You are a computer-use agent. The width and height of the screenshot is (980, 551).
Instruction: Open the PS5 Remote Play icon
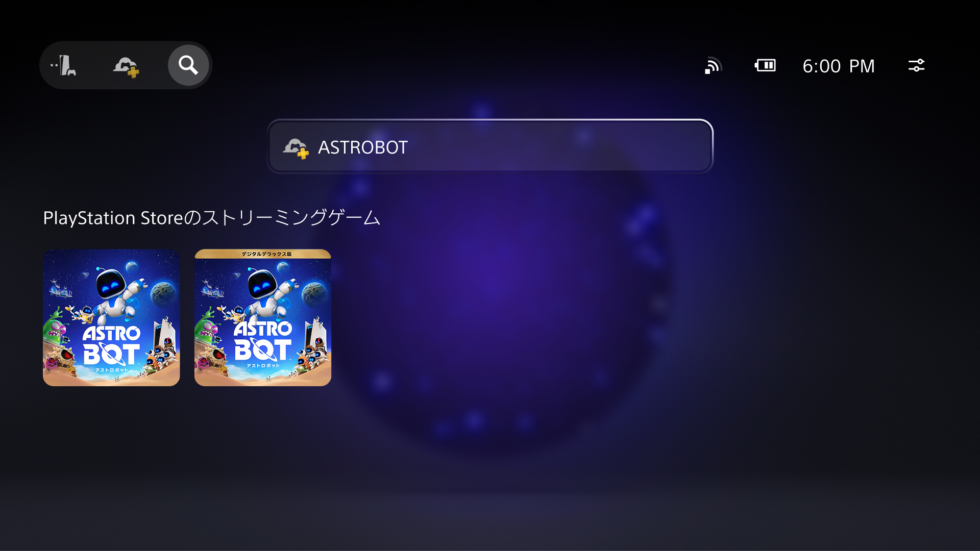click(63, 65)
